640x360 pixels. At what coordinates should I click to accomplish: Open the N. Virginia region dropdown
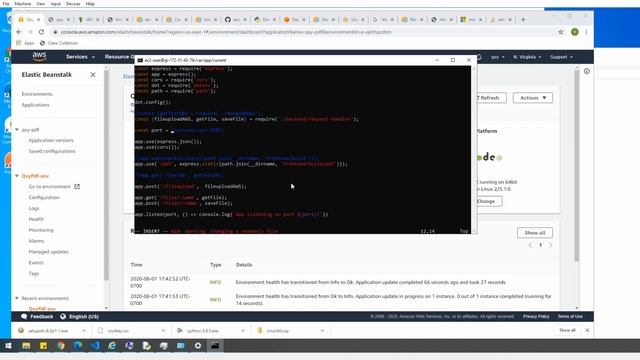click(527, 57)
